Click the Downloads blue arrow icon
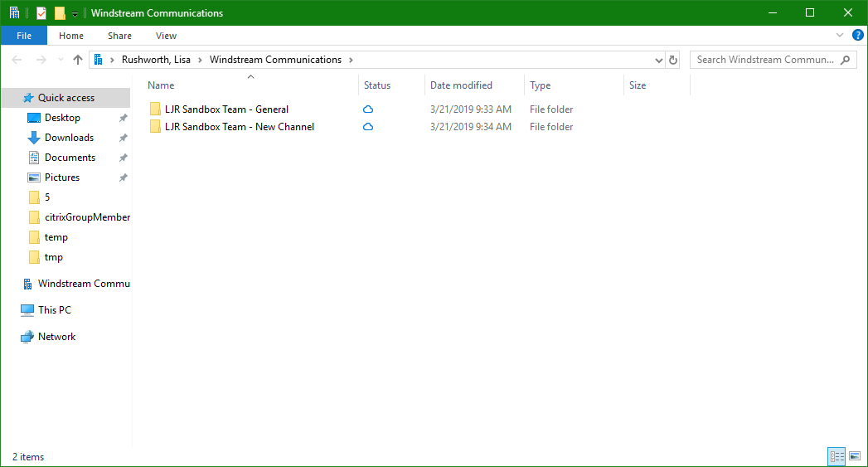 [x=34, y=138]
